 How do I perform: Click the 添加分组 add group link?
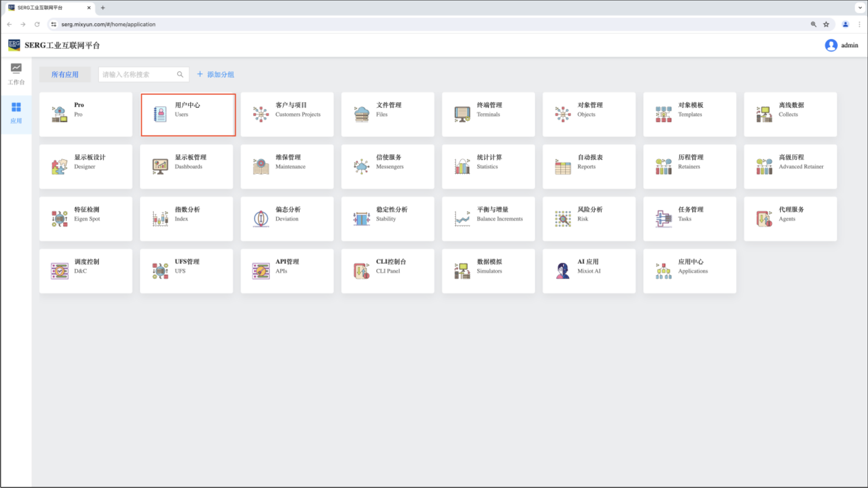tap(216, 74)
